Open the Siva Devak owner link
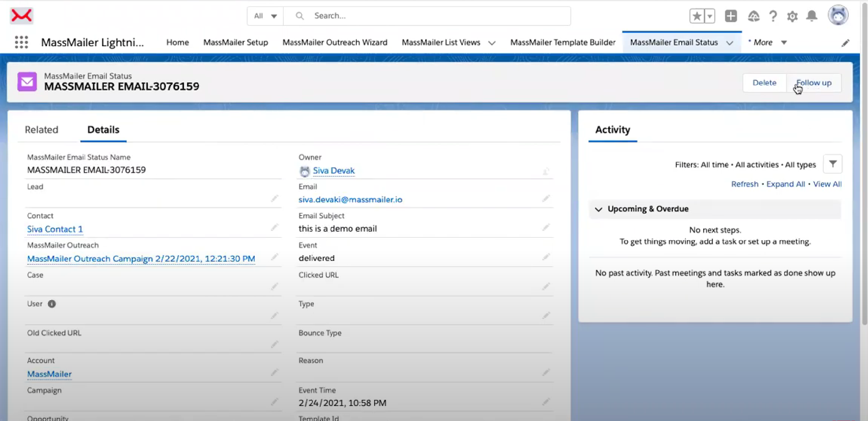The image size is (868, 421). pos(334,170)
